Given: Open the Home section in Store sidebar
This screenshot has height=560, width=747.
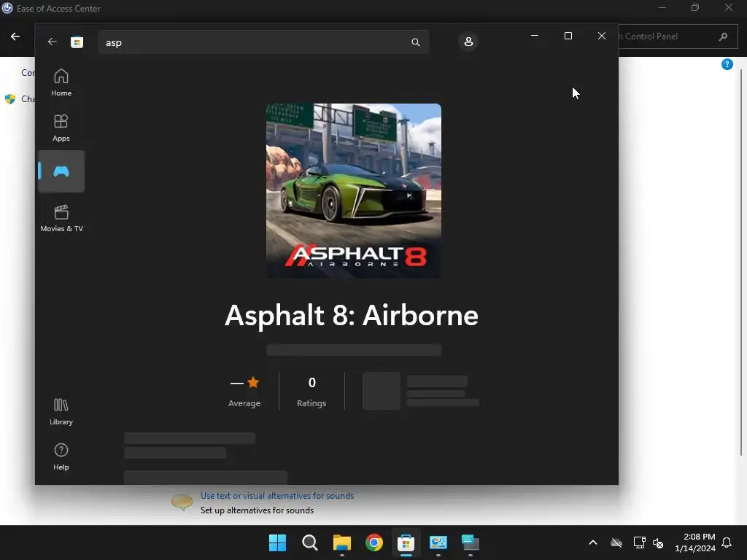Looking at the screenshot, I should [61, 82].
